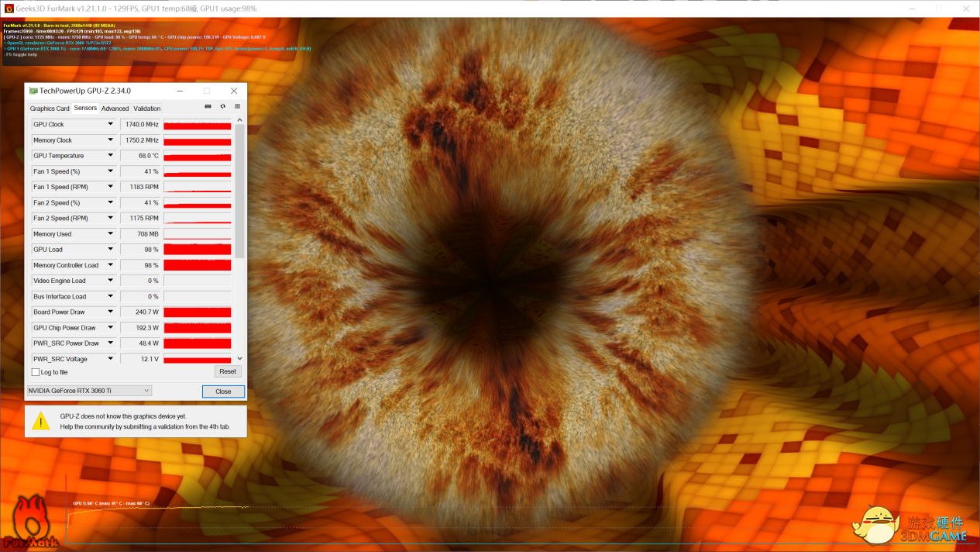The width and height of the screenshot is (980, 552).
Task: Open the GPU Chip Power Draw dropdown
Action: (110, 328)
